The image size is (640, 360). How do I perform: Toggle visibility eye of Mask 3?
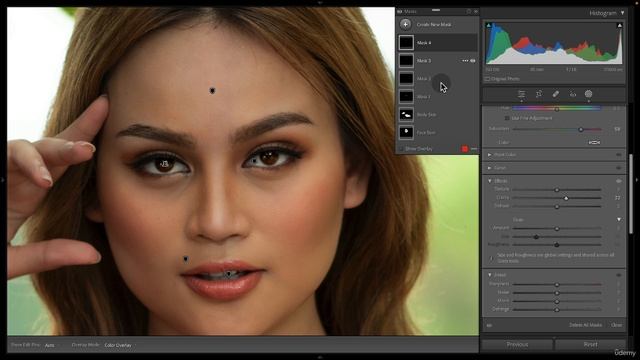473,61
